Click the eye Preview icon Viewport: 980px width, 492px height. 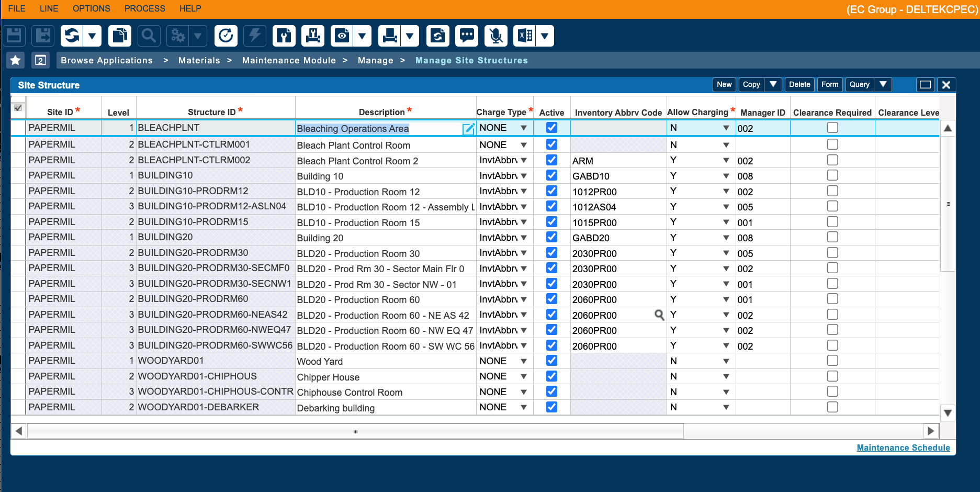[342, 36]
